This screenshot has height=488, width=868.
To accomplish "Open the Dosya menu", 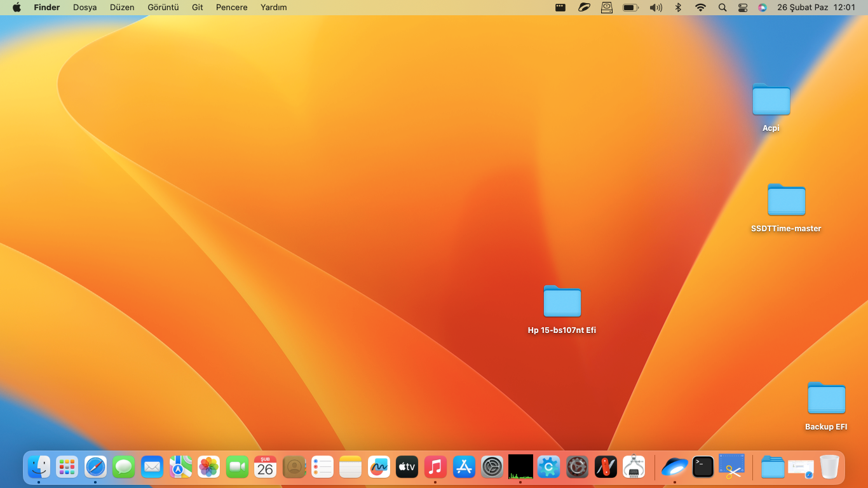I will pos(85,8).
